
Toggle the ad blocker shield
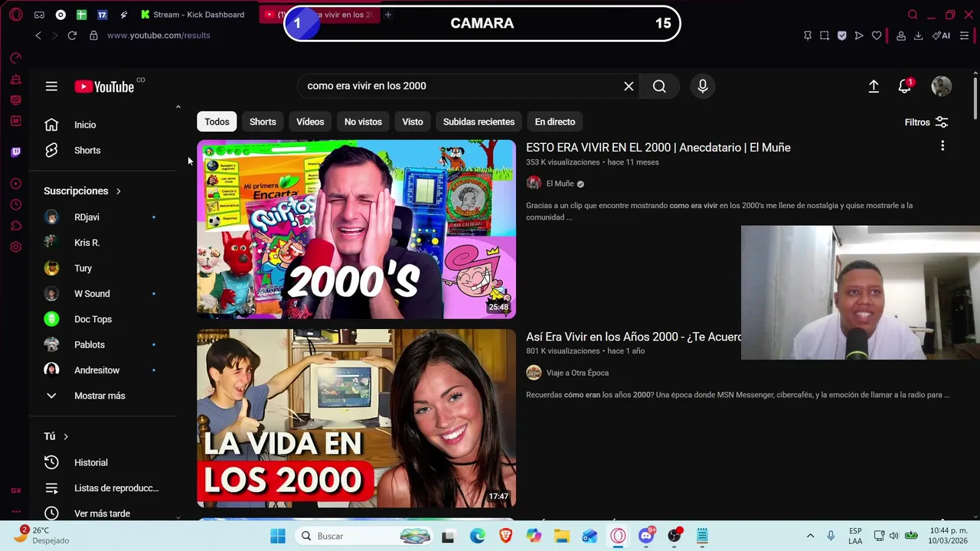(x=841, y=35)
